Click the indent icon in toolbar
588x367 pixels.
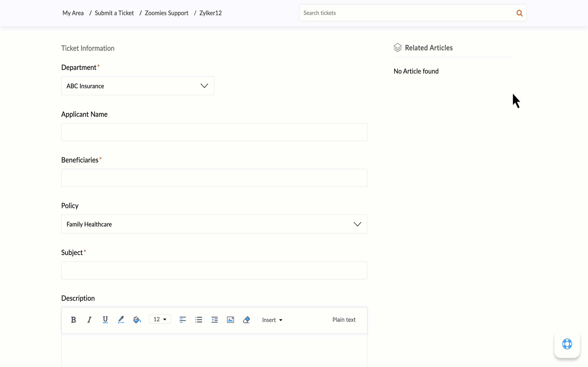click(215, 320)
